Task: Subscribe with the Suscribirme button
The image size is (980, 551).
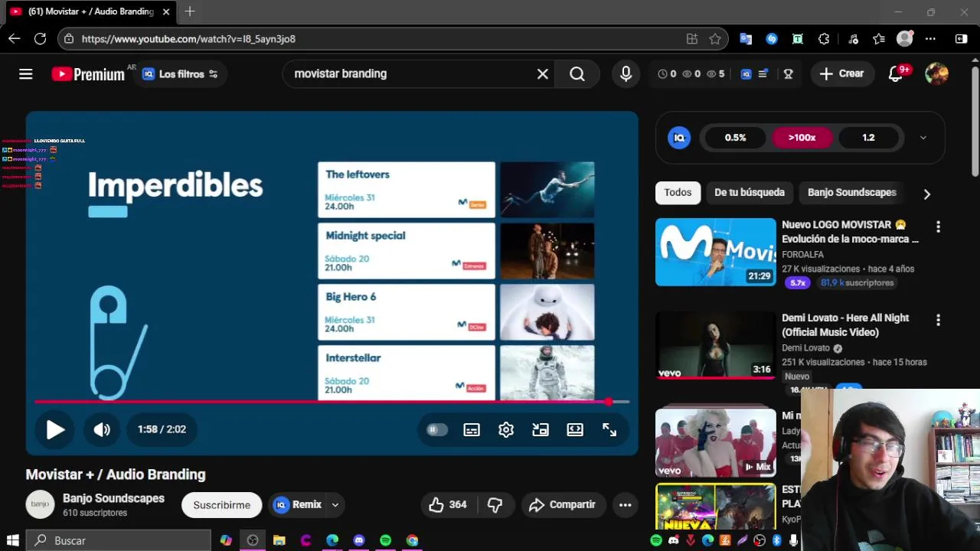Action: coord(221,505)
